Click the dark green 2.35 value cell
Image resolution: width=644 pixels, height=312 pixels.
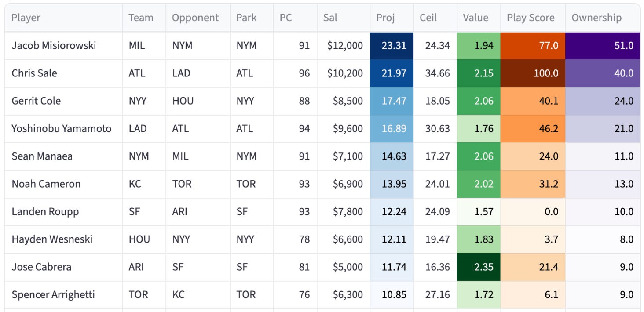pyautogui.click(x=479, y=267)
